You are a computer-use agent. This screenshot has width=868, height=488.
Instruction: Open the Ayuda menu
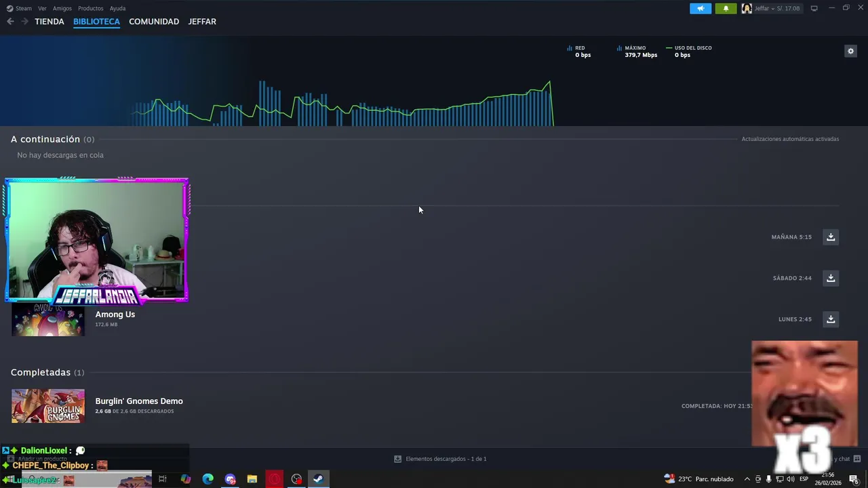117,8
